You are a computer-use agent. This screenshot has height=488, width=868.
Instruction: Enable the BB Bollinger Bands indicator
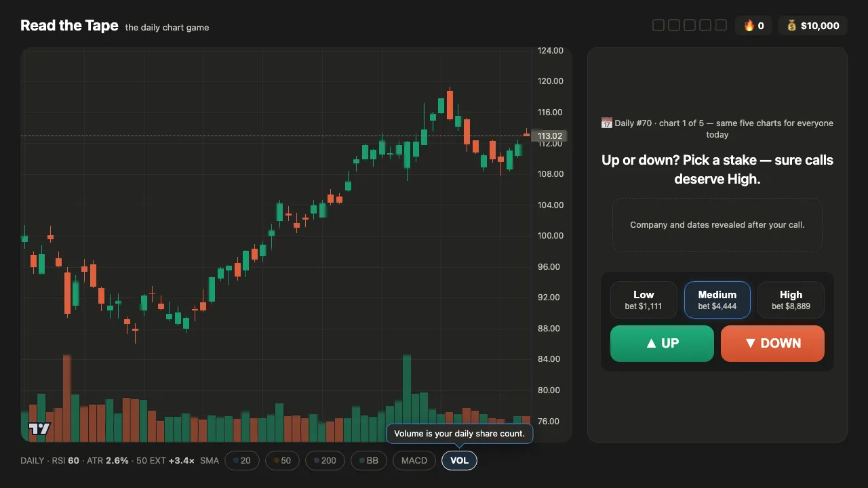[x=369, y=461]
